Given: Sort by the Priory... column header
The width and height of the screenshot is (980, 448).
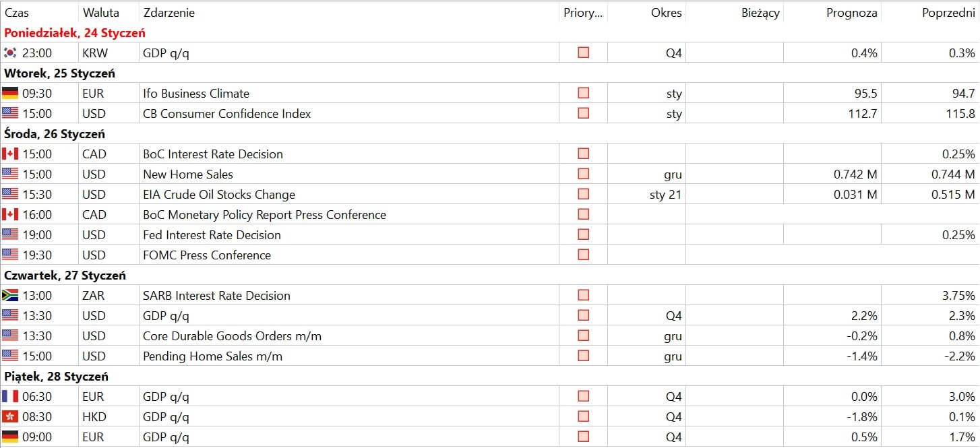Looking at the screenshot, I should [583, 13].
